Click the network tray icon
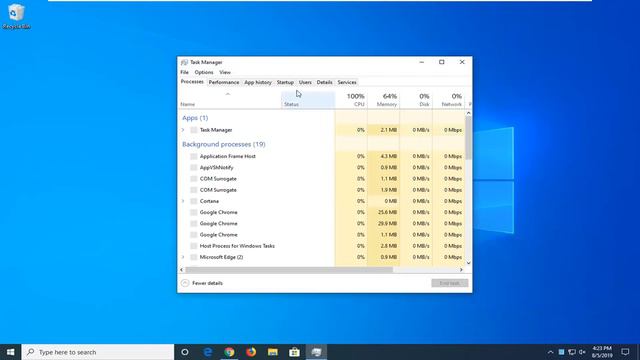 pos(572,352)
